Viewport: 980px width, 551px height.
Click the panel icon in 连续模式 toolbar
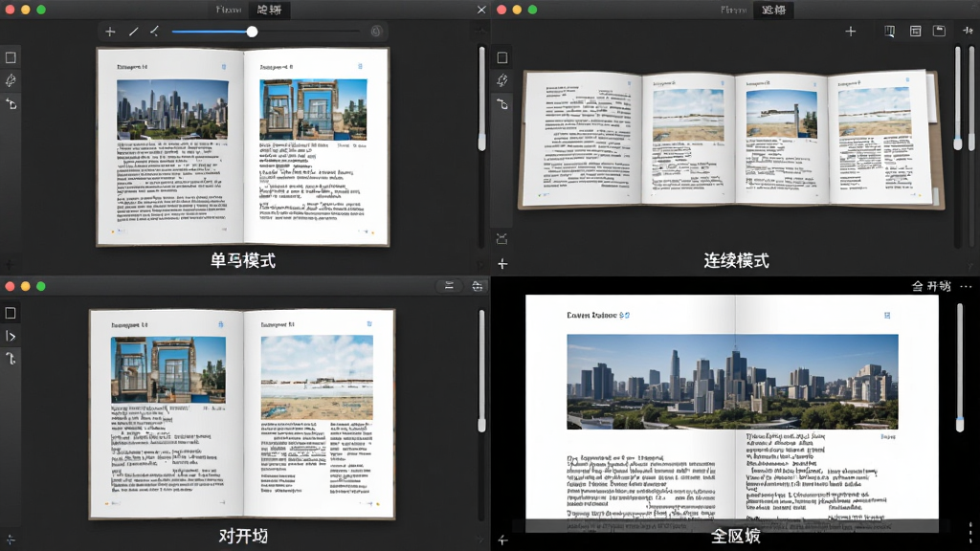click(939, 31)
